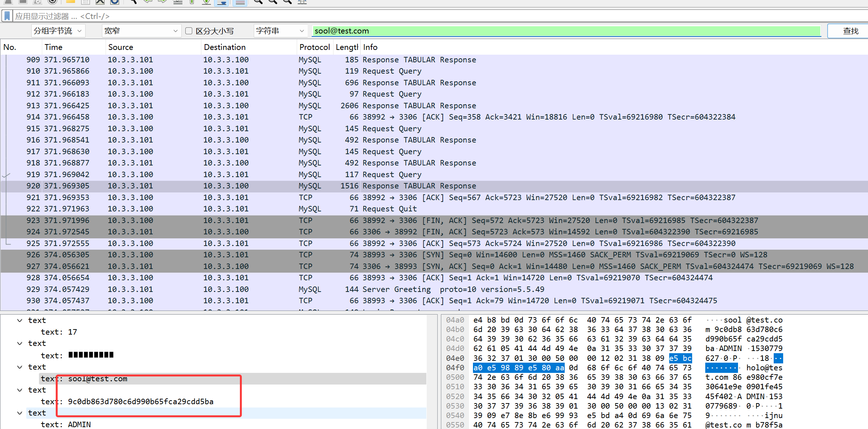868x429 pixels.
Task: Open the 宽窄 character width dropdown
Action: click(x=141, y=31)
